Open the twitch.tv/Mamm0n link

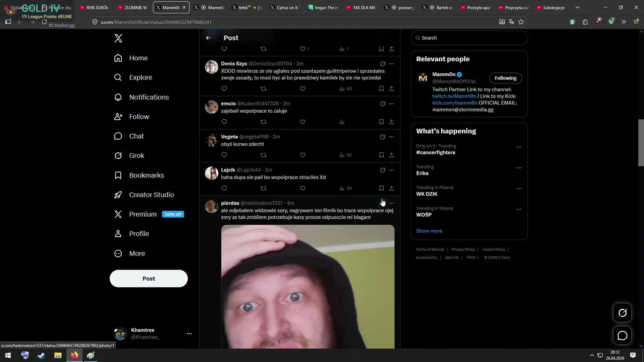coord(454,96)
